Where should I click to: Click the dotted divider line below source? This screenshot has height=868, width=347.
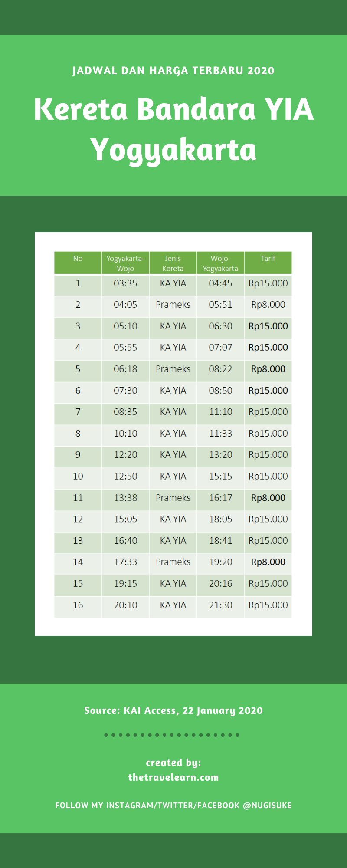[x=172, y=735]
